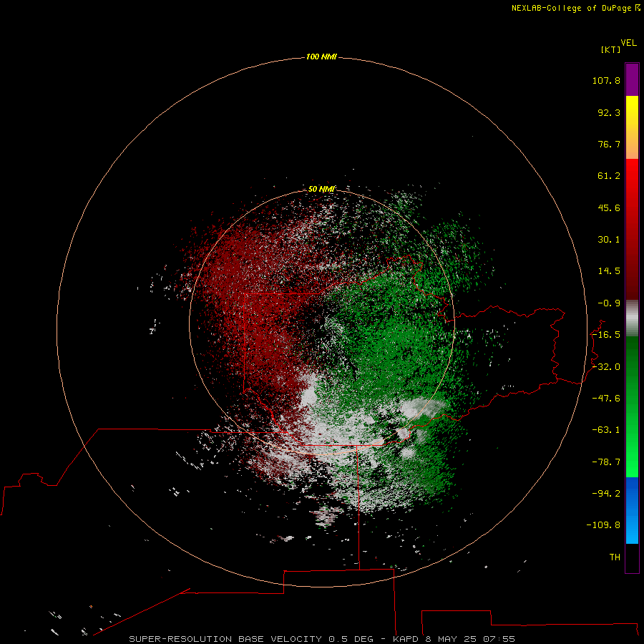644x644 pixels.
Task: Click the -94.2 value on velocity scale
Action: (606, 494)
